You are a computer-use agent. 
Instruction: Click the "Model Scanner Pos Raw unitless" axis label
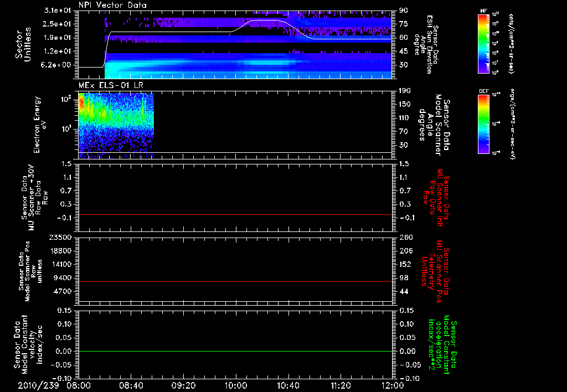coord(30,271)
